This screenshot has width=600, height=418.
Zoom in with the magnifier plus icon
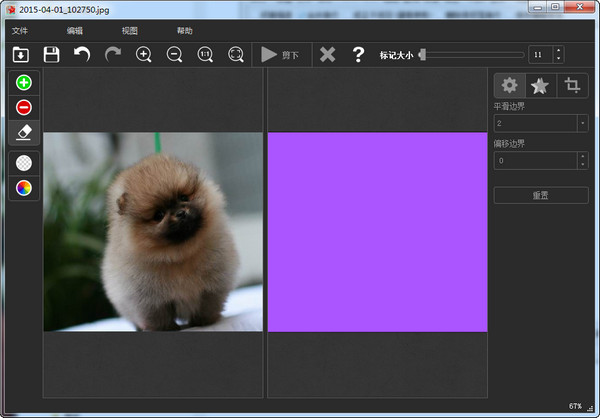click(143, 54)
